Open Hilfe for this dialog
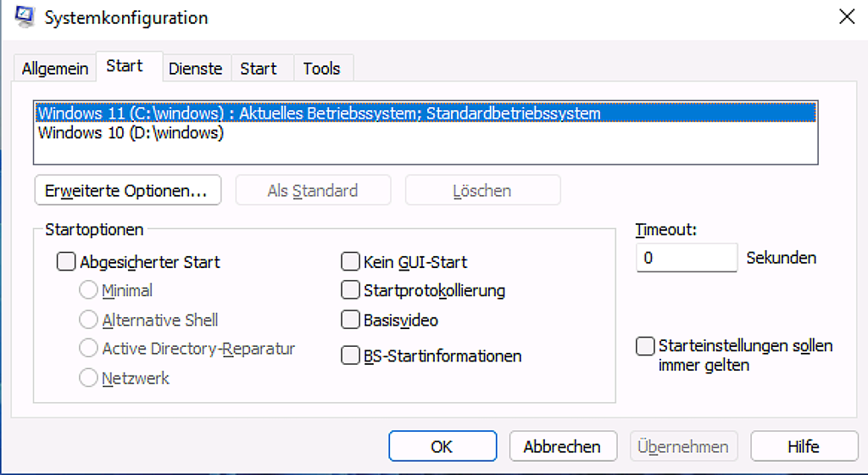 click(x=803, y=447)
